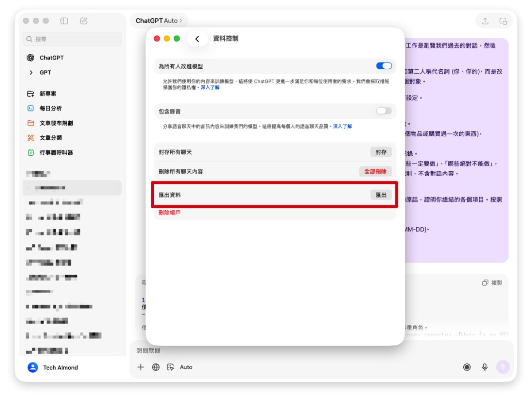Start a new chat with compose icon
532x402 pixels.
[84, 21]
